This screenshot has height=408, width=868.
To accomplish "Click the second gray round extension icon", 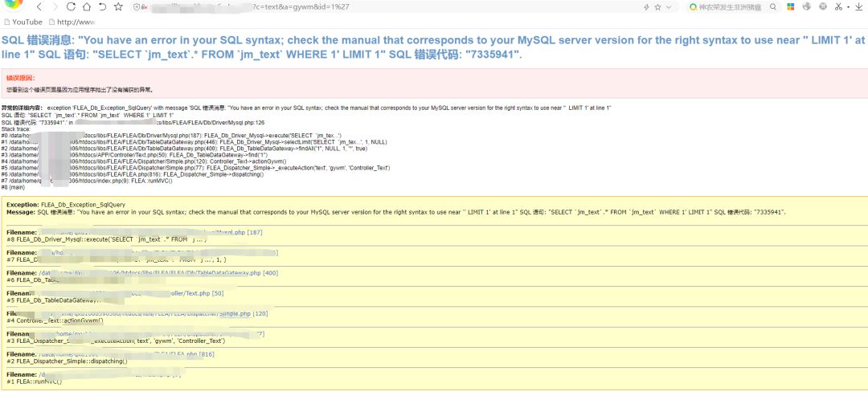I will (823, 6).
